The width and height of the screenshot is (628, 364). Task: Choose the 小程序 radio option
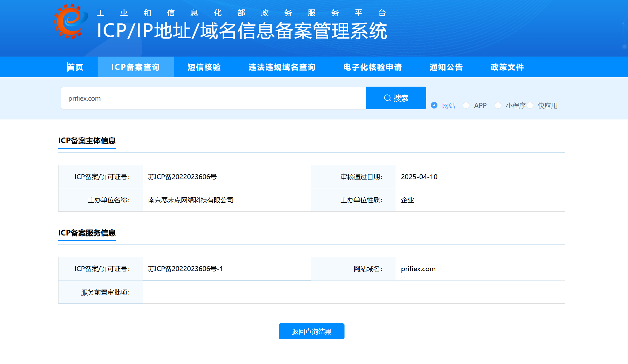tap(498, 105)
